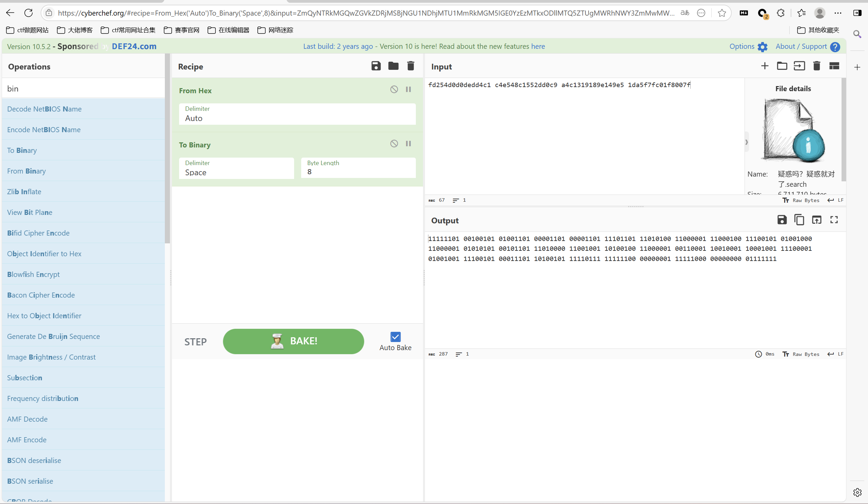Reload the browser page

28,13
